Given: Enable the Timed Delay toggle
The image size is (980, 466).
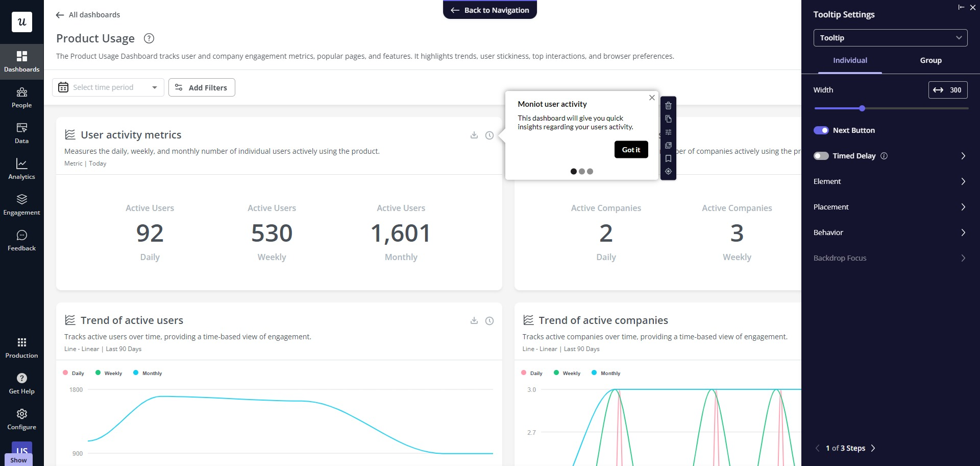Looking at the screenshot, I should pos(821,156).
